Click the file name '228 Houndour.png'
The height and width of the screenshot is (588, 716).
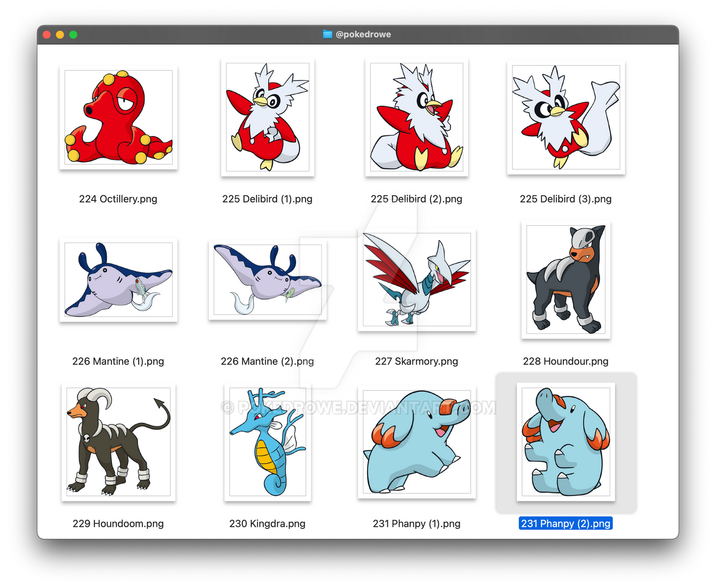[566, 361]
